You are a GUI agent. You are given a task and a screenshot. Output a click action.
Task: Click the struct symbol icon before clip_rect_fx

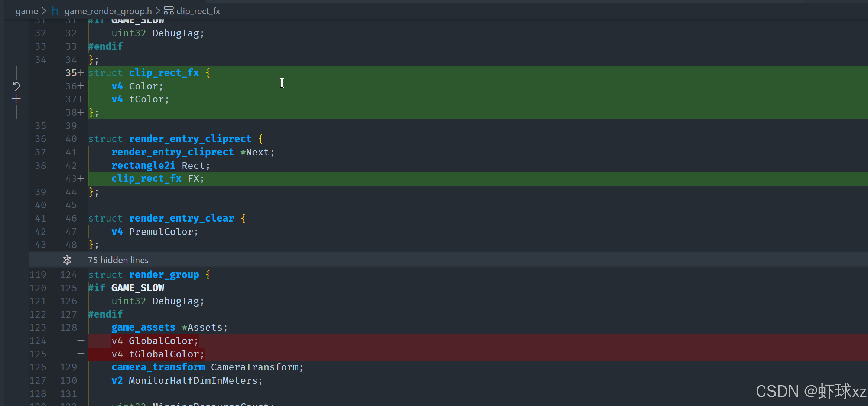[x=169, y=11]
